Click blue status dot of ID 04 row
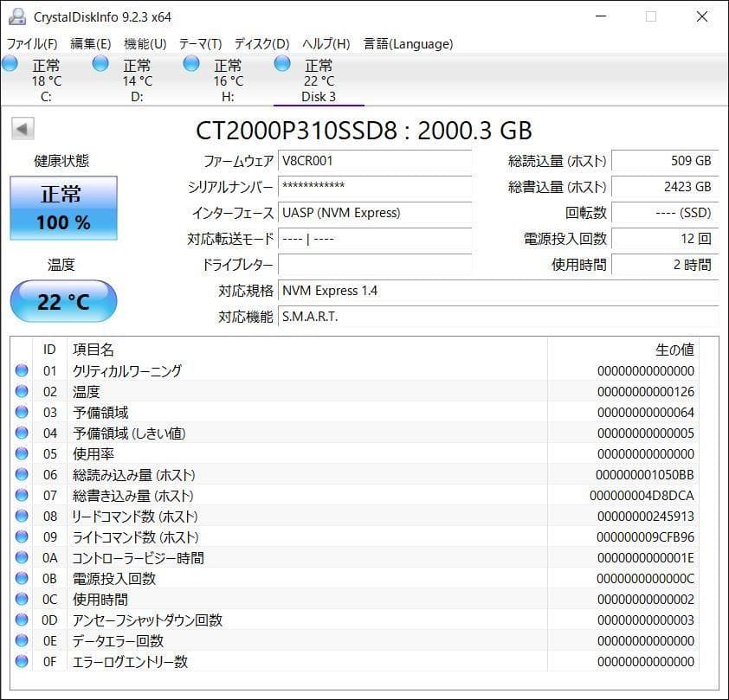Screen dimensions: 729x700 pyautogui.click(x=22, y=433)
